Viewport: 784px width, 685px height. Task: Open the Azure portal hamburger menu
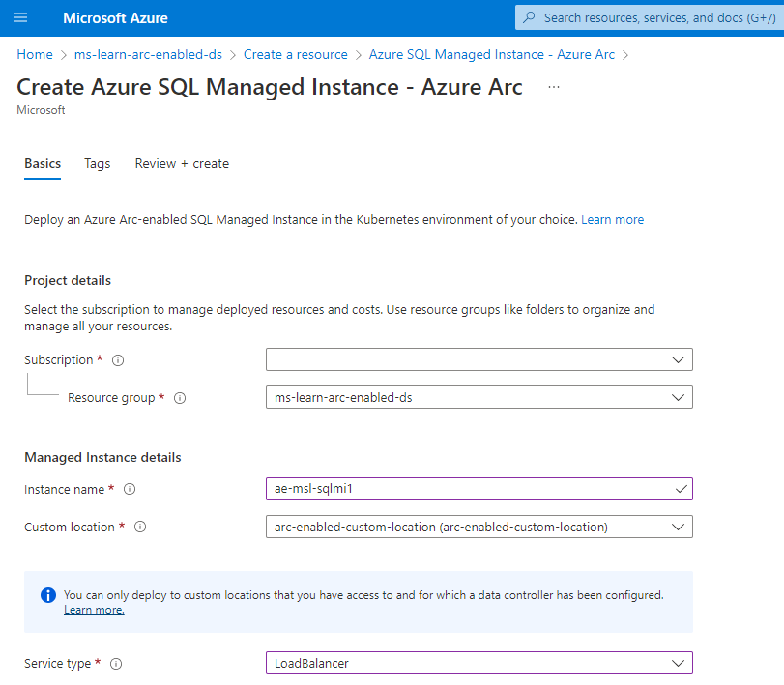20,18
